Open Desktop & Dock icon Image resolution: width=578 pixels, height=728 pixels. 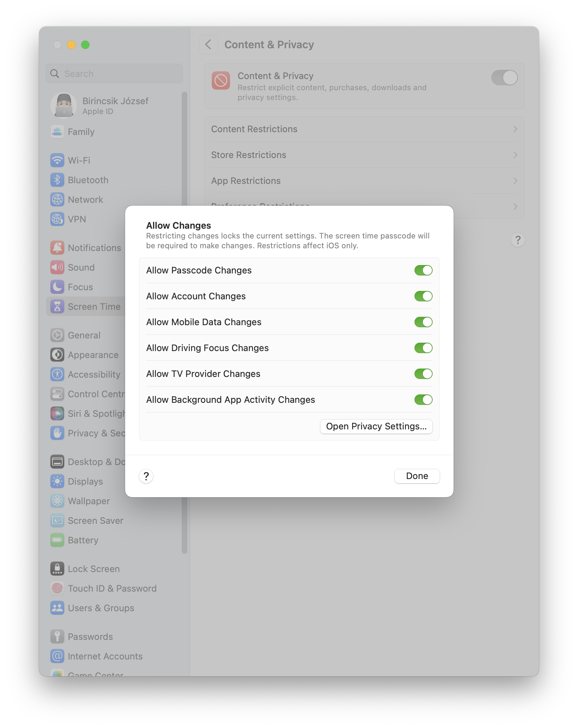point(57,462)
